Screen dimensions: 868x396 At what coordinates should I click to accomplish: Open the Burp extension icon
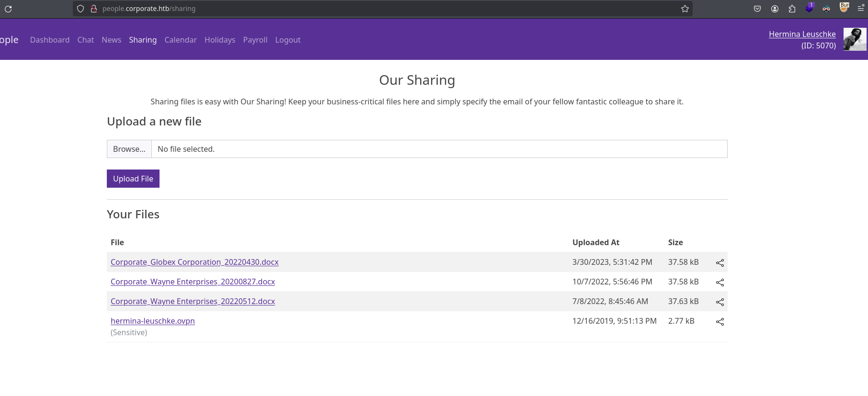tap(844, 7)
